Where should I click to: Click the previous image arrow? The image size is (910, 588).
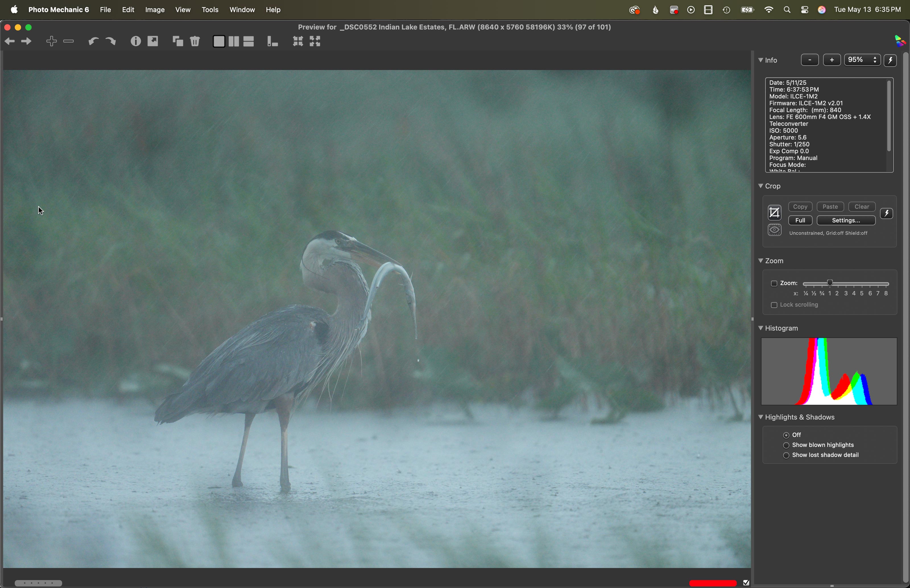coord(10,41)
